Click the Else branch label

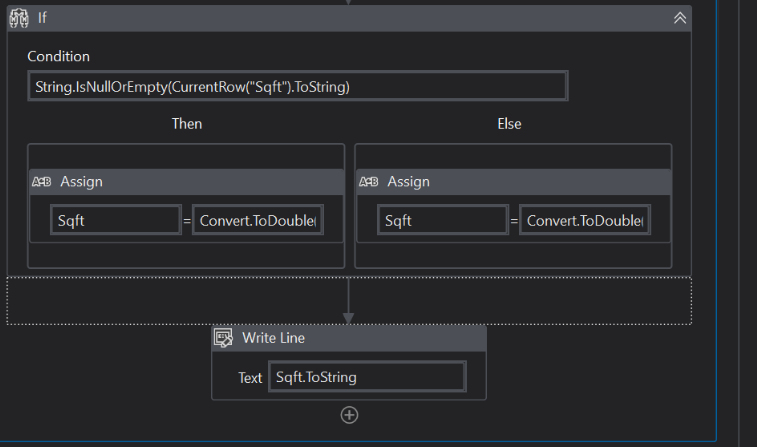coord(509,124)
